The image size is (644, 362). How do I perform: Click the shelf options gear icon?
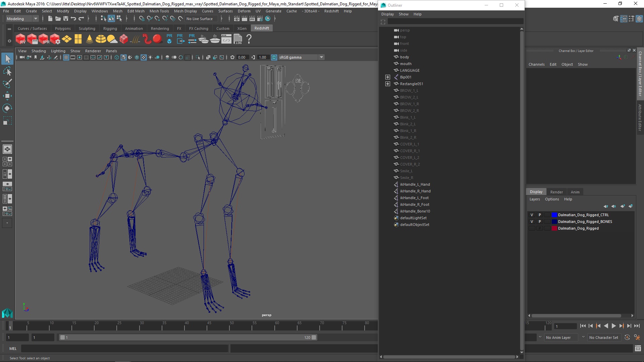(x=9, y=41)
